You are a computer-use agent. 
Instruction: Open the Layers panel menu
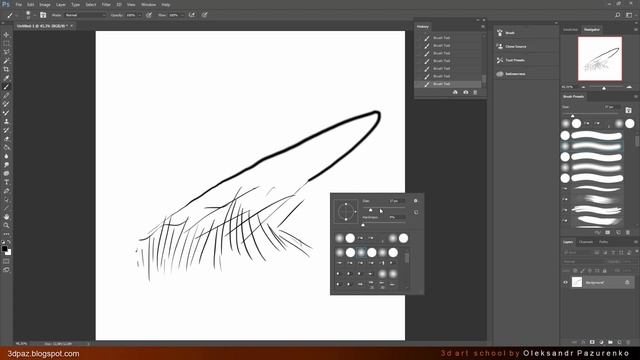(636, 242)
